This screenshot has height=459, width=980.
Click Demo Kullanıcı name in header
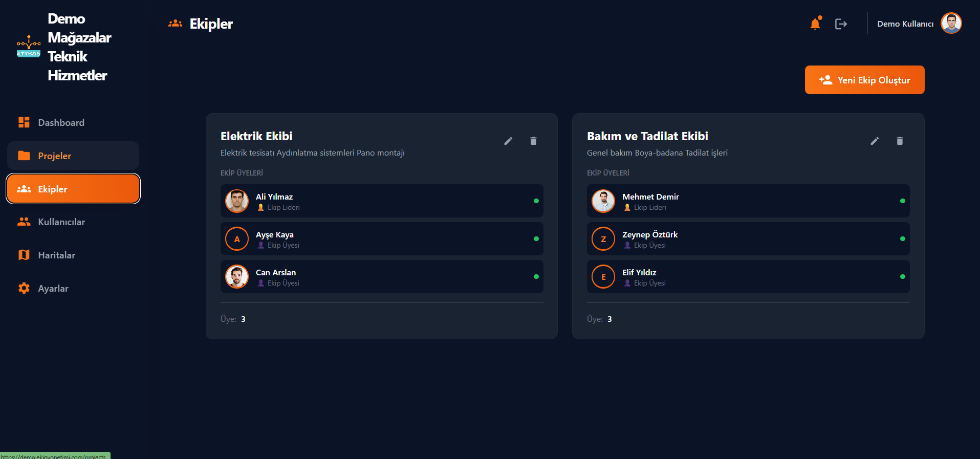tap(905, 24)
